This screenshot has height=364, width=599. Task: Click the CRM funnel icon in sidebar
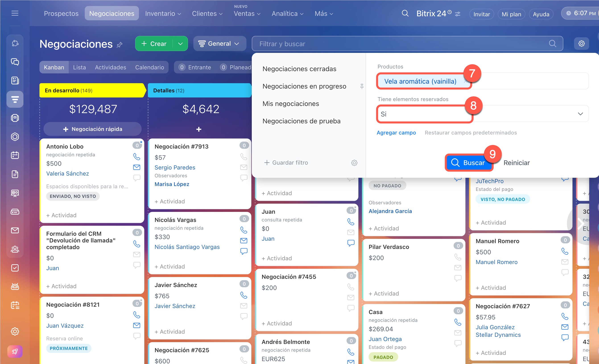15,99
